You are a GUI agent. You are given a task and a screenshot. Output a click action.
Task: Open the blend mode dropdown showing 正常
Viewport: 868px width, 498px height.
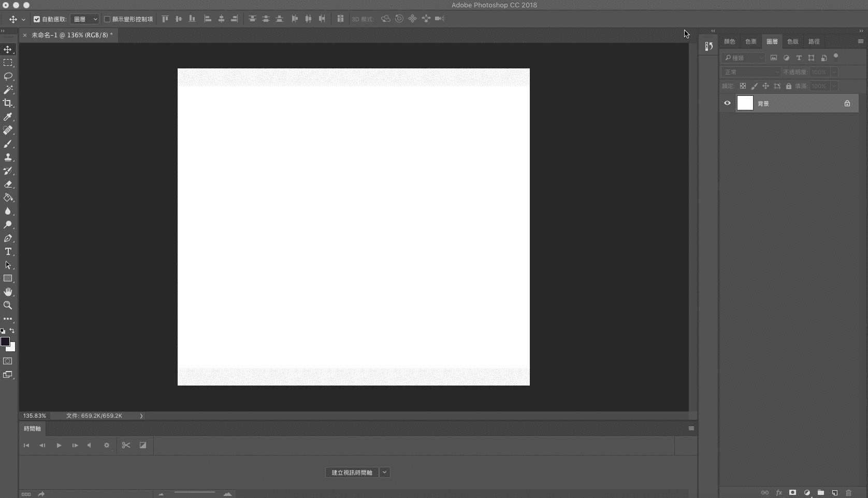point(750,72)
